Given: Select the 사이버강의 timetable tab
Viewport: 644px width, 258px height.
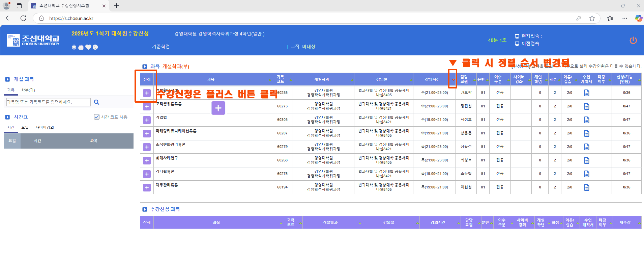Looking at the screenshot, I should [x=45, y=128].
